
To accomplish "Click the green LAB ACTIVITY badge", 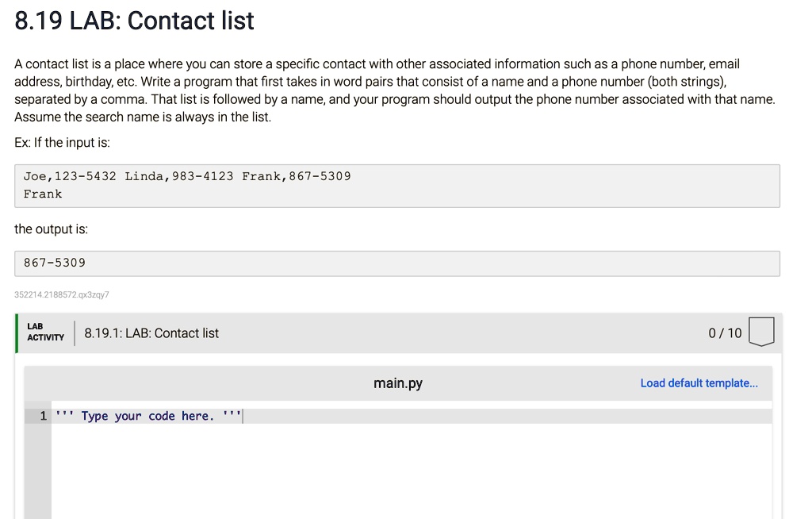I will click(45, 333).
